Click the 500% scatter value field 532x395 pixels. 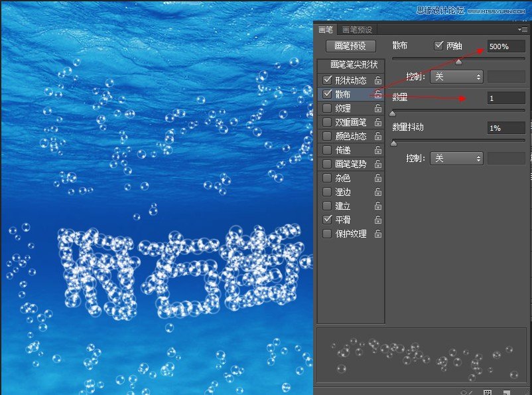(507, 45)
